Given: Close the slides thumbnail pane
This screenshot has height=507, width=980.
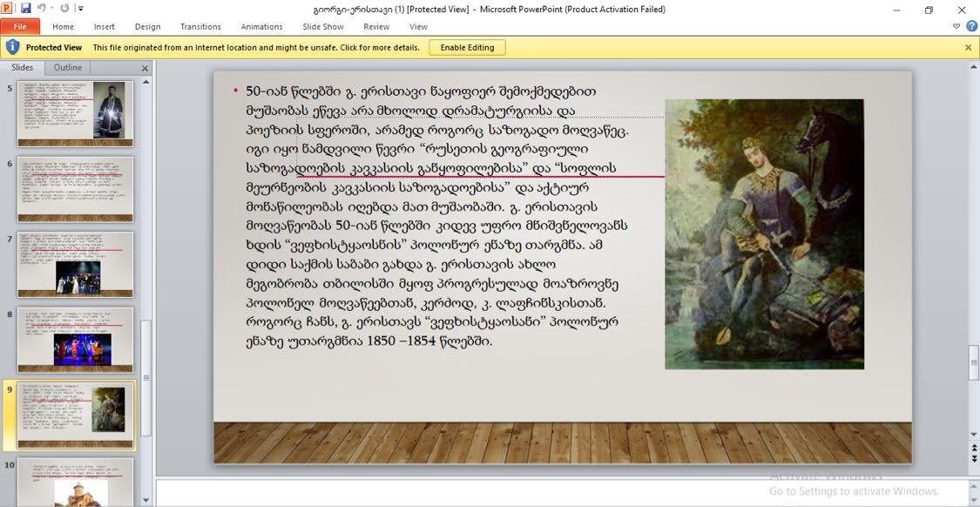Looking at the screenshot, I should click(145, 68).
